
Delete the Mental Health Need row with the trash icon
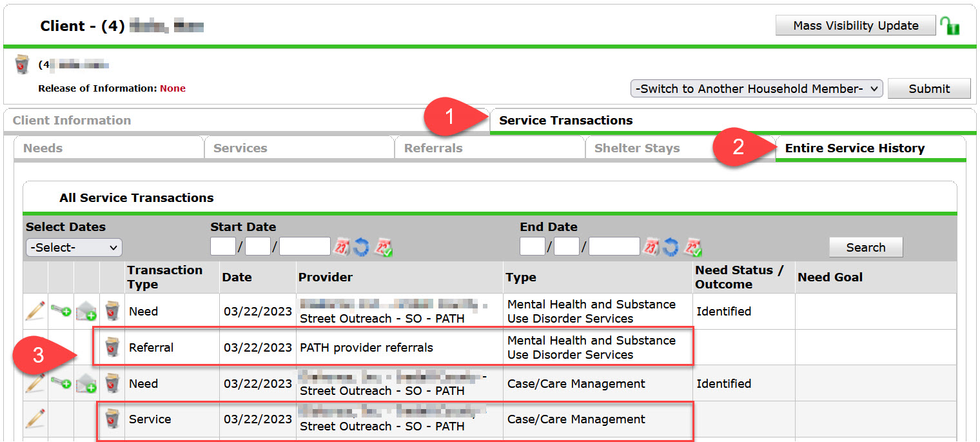click(x=113, y=311)
